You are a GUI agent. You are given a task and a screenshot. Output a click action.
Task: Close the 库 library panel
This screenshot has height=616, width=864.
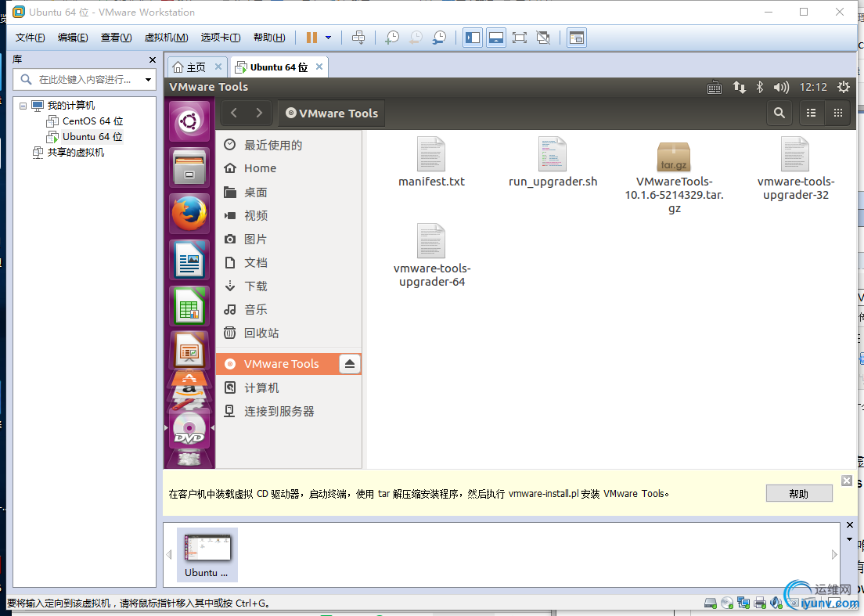152,59
